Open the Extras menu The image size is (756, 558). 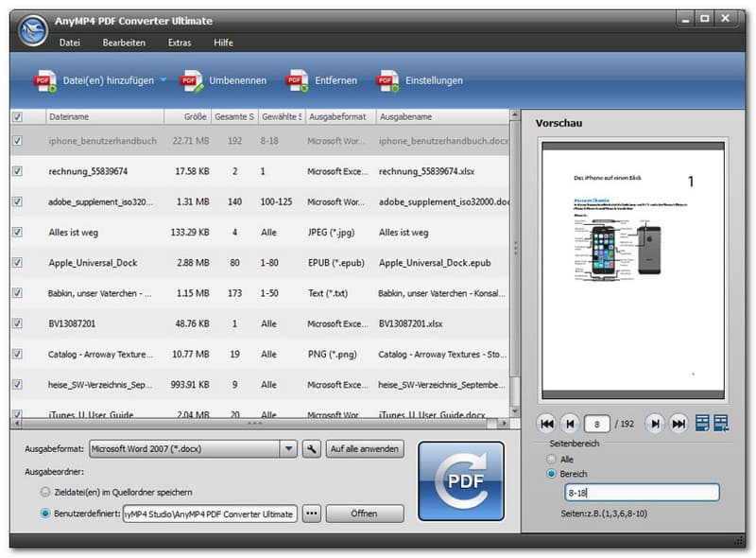[x=180, y=43]
